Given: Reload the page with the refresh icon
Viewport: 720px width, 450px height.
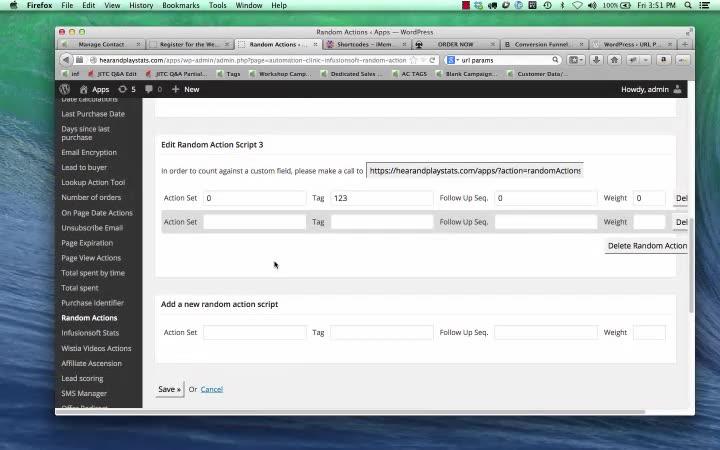Looking at the screenshot, I should [x=432, y=60].
